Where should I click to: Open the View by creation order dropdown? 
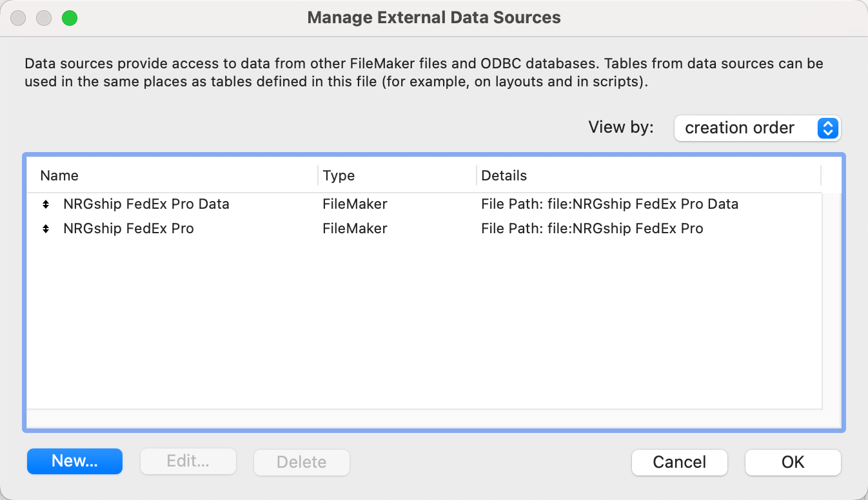point(758,128)
